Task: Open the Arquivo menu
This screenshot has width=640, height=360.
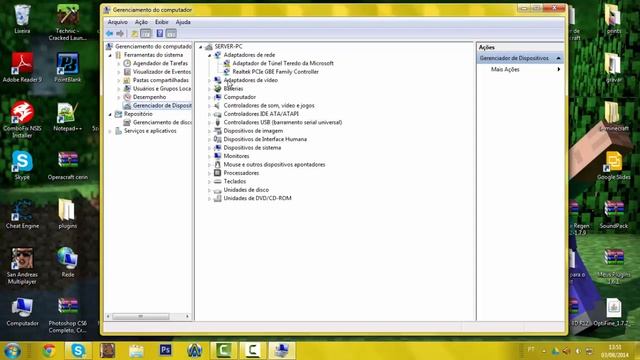Action: [118, 22]
